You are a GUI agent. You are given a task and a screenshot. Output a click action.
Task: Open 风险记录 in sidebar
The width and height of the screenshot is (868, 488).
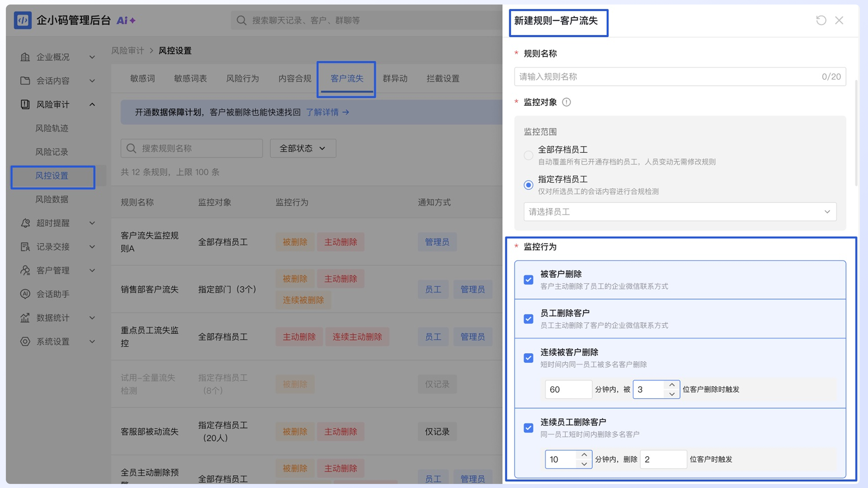coord(52,152)
